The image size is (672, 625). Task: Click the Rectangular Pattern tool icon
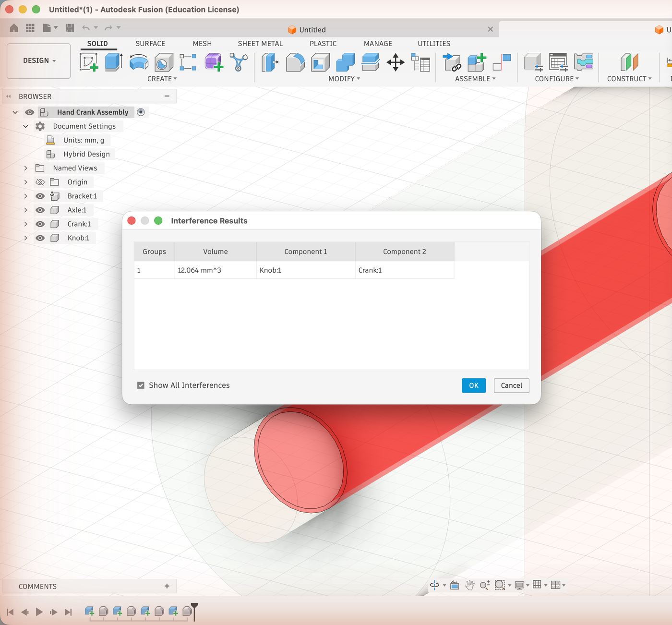[188, 62]
